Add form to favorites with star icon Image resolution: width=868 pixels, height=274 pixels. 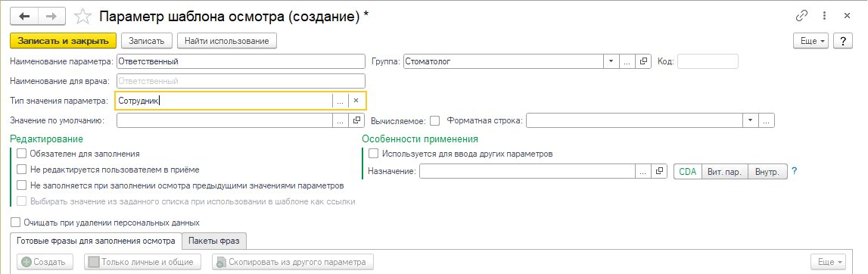click(x=82, y=16)
